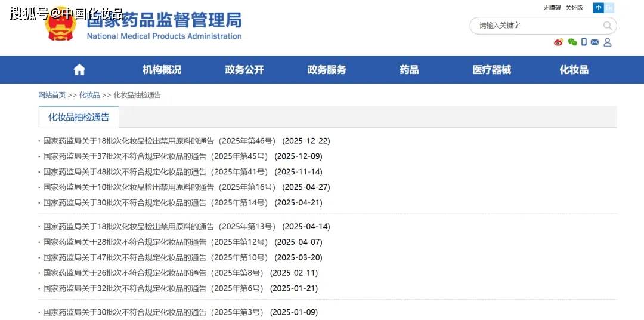Select the 化妆品抽检通告 tab
The width and height of the screenshot is (644, 320).
(x=79, y=117)
